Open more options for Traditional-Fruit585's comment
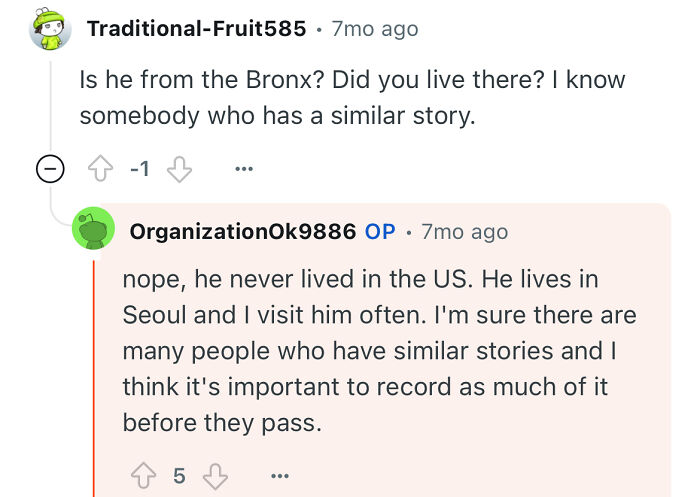This screenshot has width=700, height=497. (x=243, y=169)
